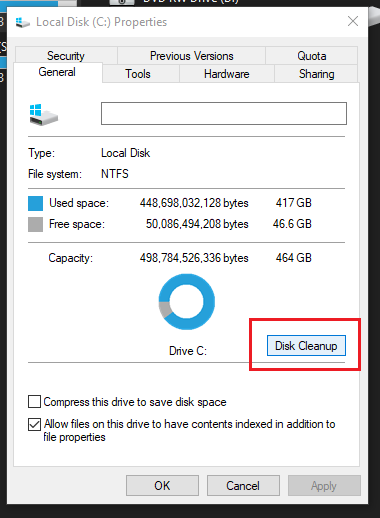
Task: Close the Local Disk Properties dialog
Action: pos(353,21)
